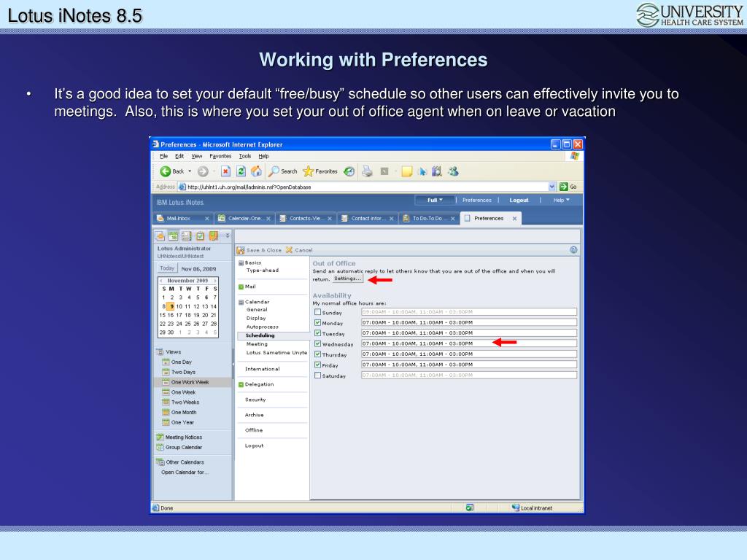This screenshot has width=747, height=560.
Task: Select Autoprocess in preferences tree
Action: 263,327
